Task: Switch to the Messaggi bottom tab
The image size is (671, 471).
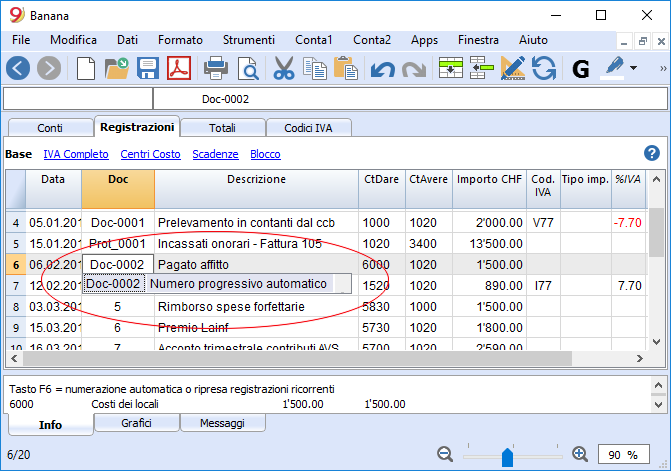Action: (x=223, y=423)
